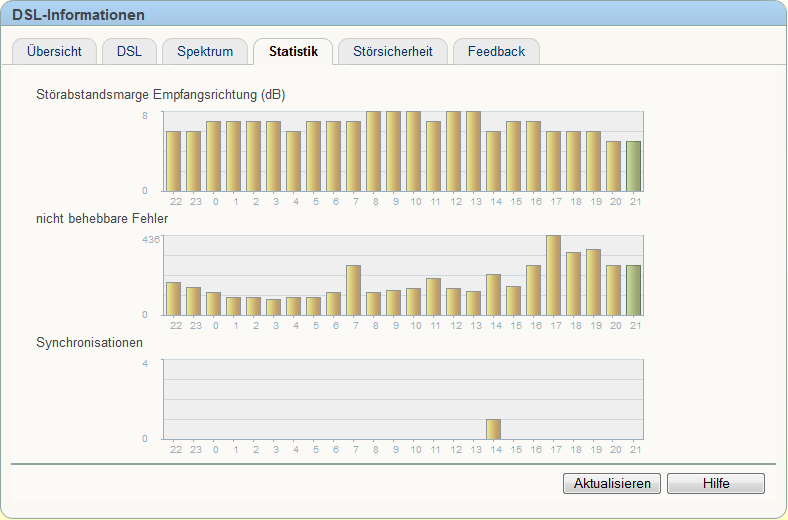Switch to the Übersicht tab
Screen dimensions: 788x520
click(54, 51)
